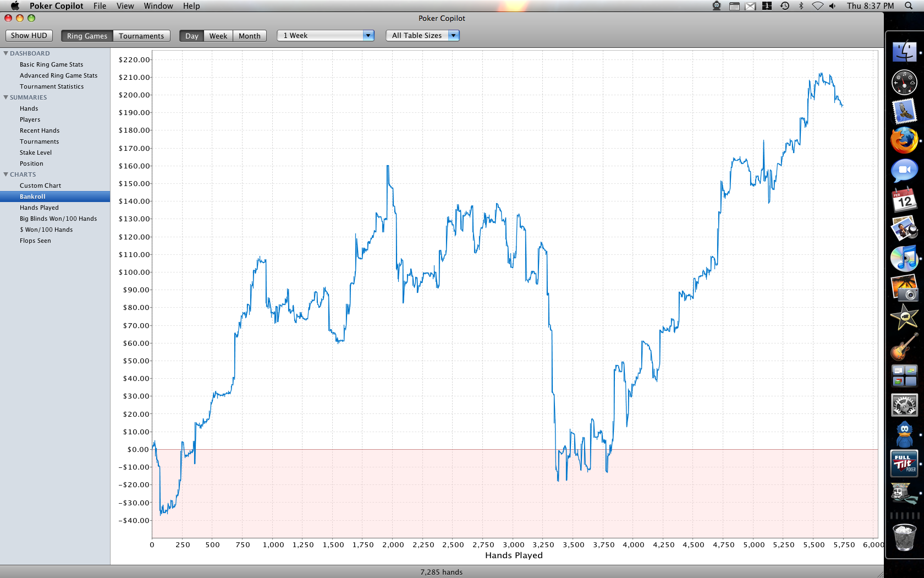This screenshot has height=578, width=924.
Task: Open the Mail app in dock
Action: (904, 112)
